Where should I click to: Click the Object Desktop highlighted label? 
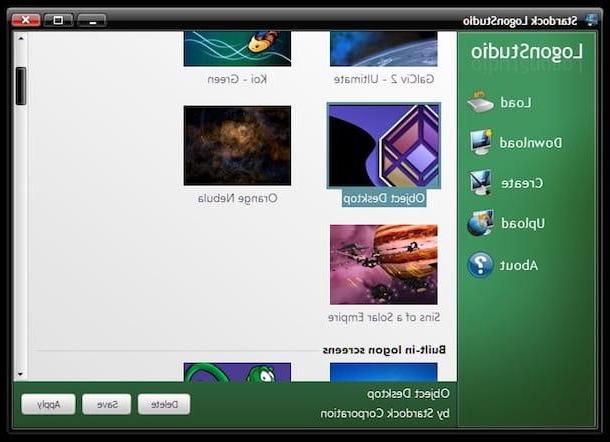click(384, 198)
